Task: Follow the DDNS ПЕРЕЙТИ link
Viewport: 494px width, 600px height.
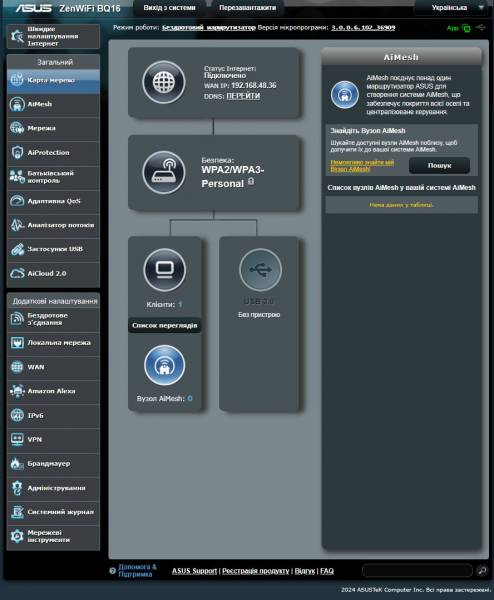Action: [x=243, y=96]
